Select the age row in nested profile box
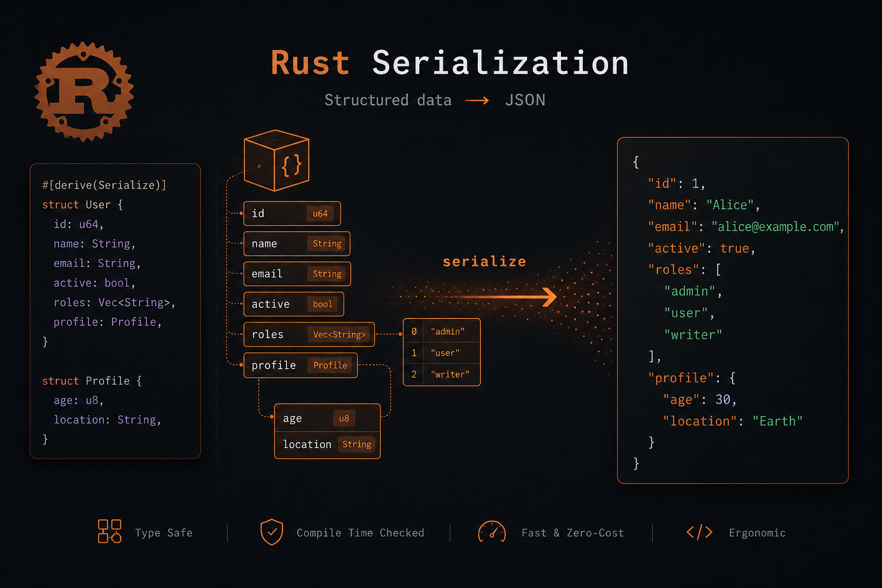This screenshot has height=588, width=882. coord(327,418)
